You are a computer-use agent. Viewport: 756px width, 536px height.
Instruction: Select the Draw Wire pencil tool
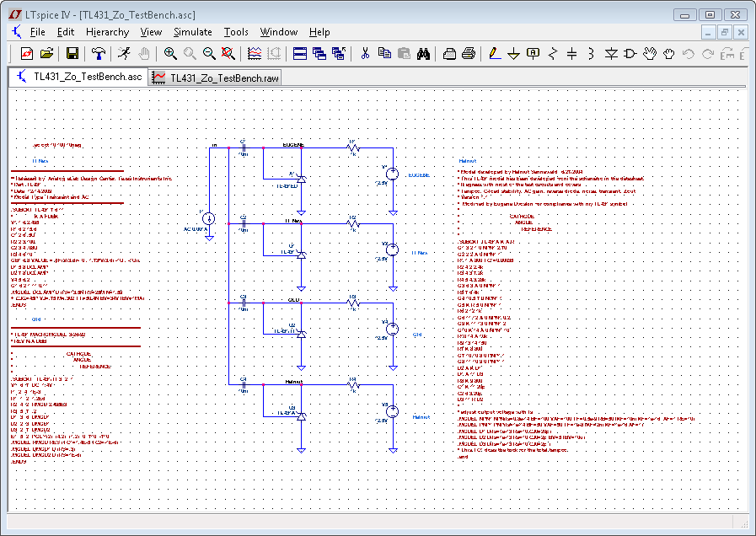494,53
